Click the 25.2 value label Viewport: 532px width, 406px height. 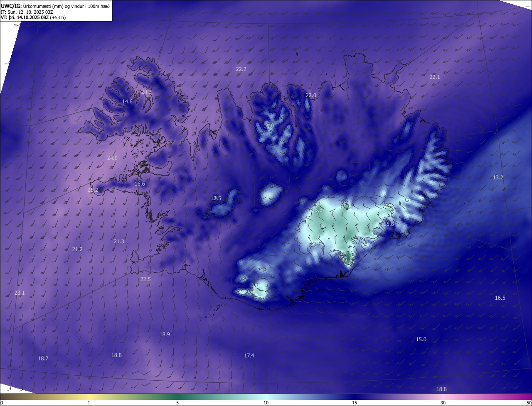[93, 190]
